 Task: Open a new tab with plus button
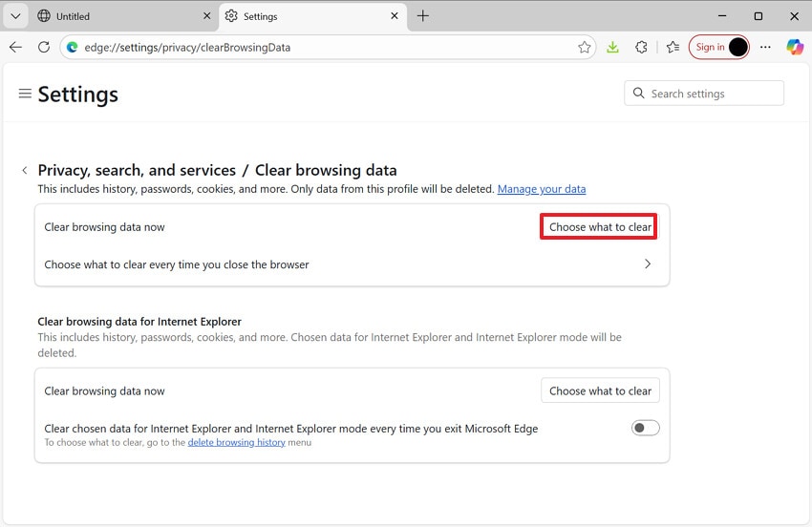[423, 16]
